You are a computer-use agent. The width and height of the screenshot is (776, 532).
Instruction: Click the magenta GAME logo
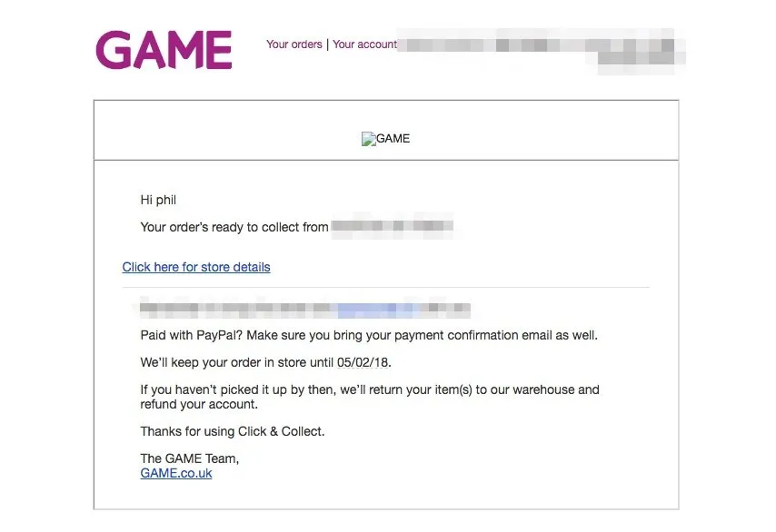tap(164, 49)
